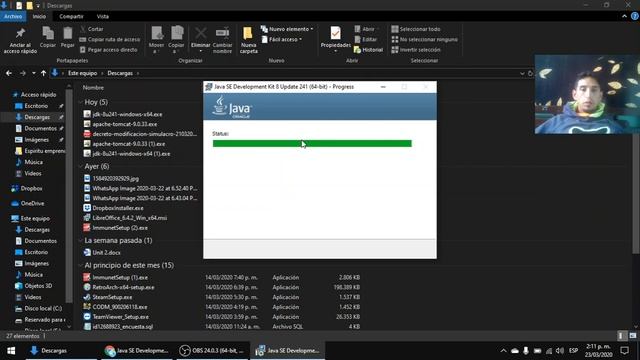640x360 pixels.
Task: Click Descargas in address bar
Action: [x=120, y=73]
